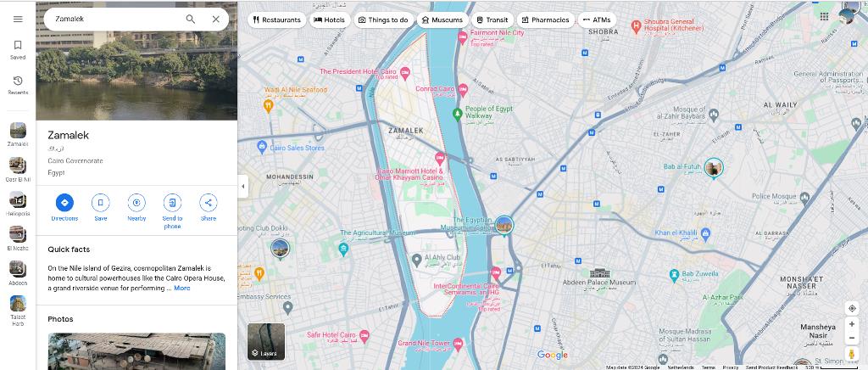
Task: Expand Quick facts with More link
Action: click(181, 288)
